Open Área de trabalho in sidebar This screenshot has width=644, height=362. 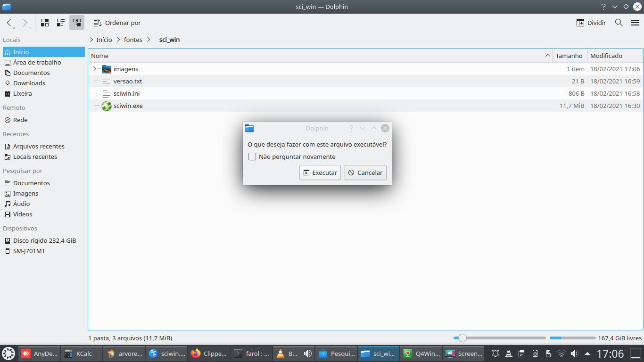44,62
